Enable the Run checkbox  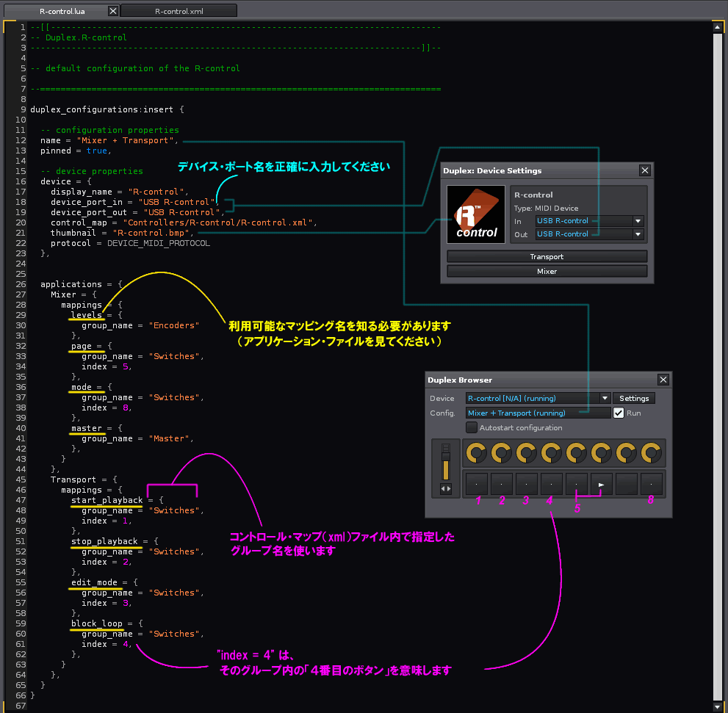[619, 413]
